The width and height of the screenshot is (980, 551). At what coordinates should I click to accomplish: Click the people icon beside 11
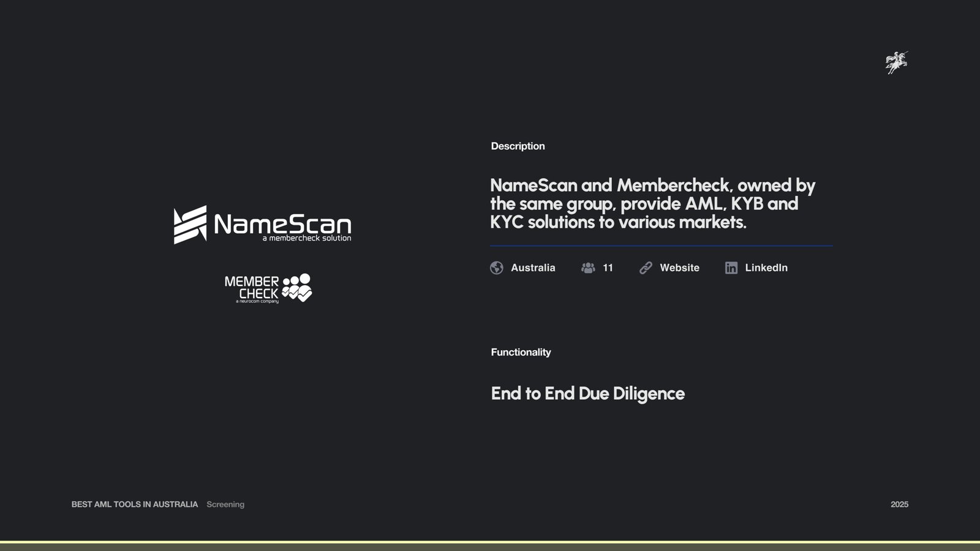tap(588, 268)
